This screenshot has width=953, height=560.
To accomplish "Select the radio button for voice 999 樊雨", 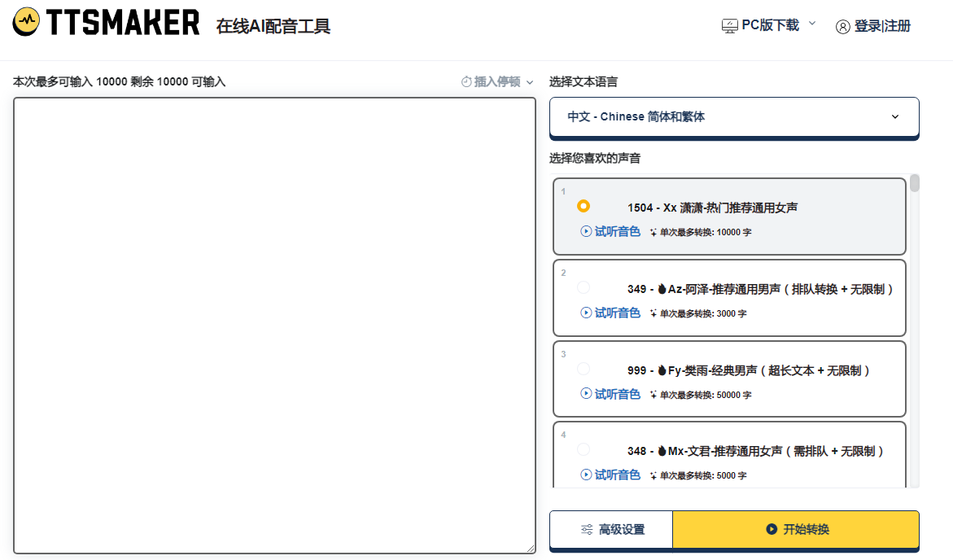I will [583, 368].
